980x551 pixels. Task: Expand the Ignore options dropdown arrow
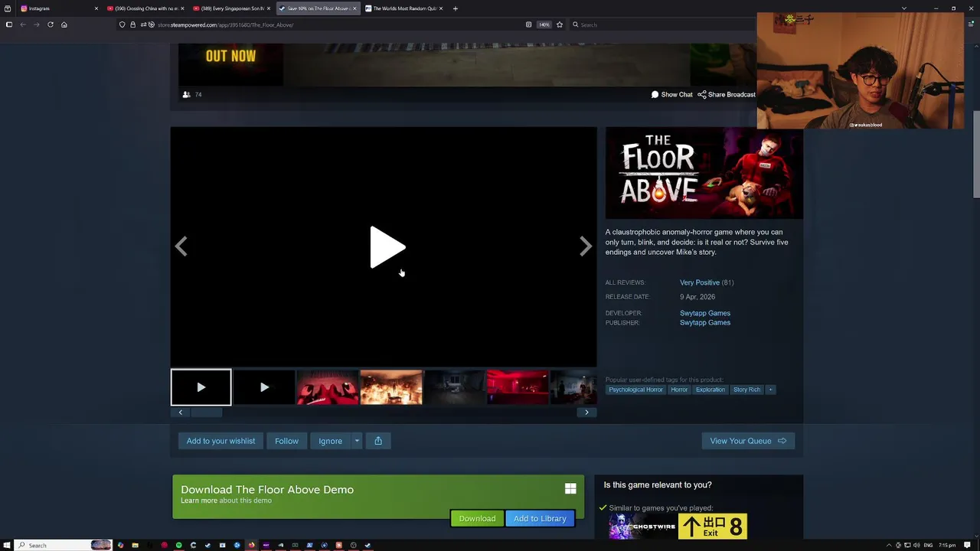pyautogui.click(x=357, y=441)
